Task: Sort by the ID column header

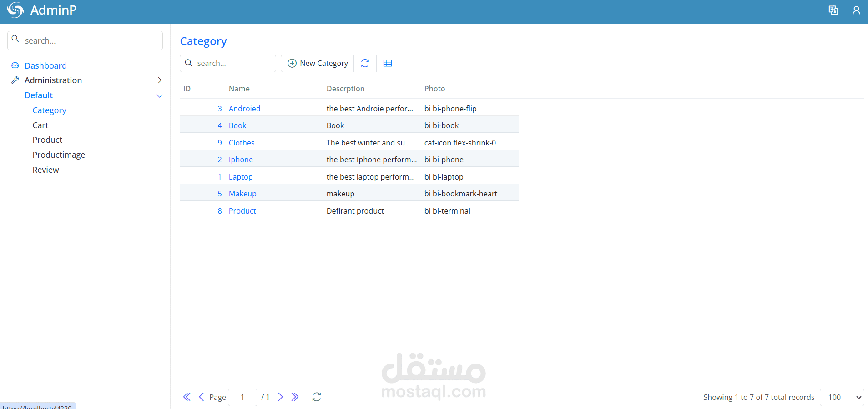Action: tap(187, 89)
